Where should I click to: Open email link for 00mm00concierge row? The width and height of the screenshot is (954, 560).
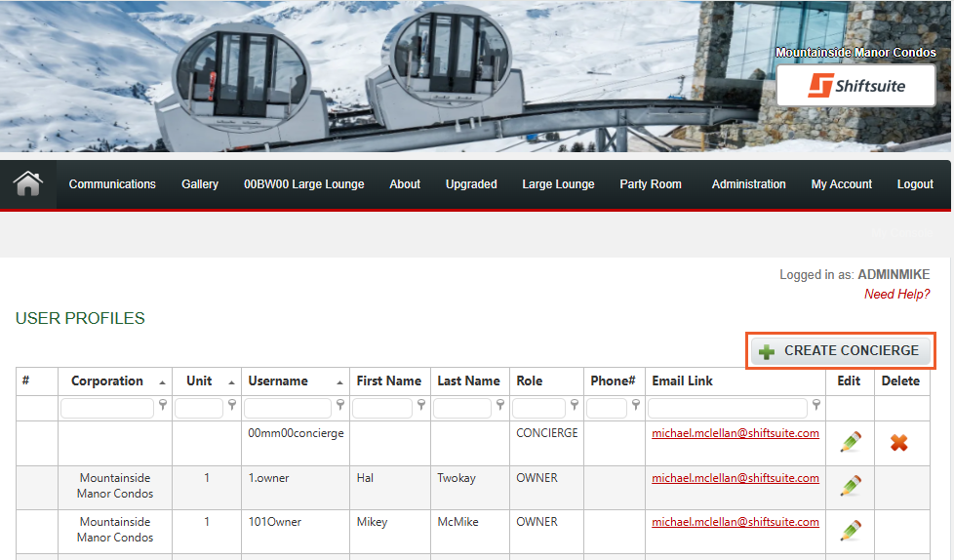point(735,433)
